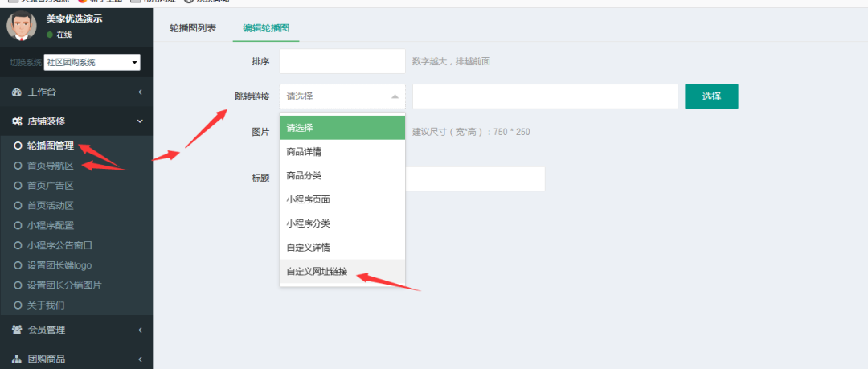Click the 会员管理 users icon
The image size is (868, 369).
[x=17, y=330]
